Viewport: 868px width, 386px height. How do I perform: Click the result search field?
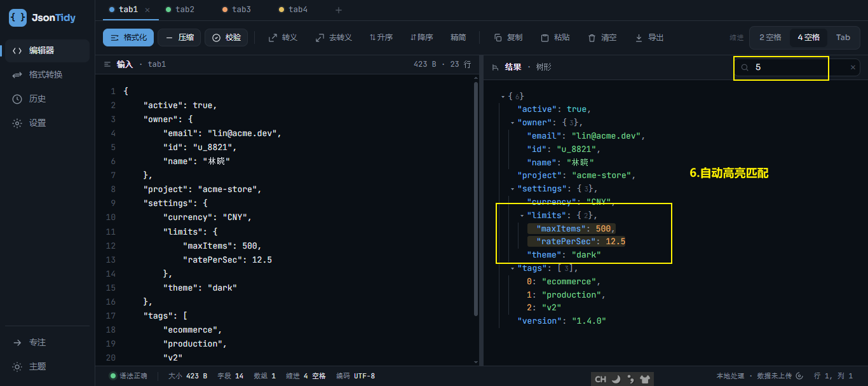pos(797,67)
